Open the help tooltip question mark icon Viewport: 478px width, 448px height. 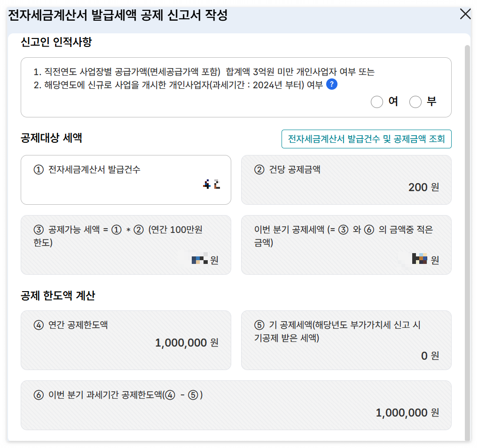(332, 84)
